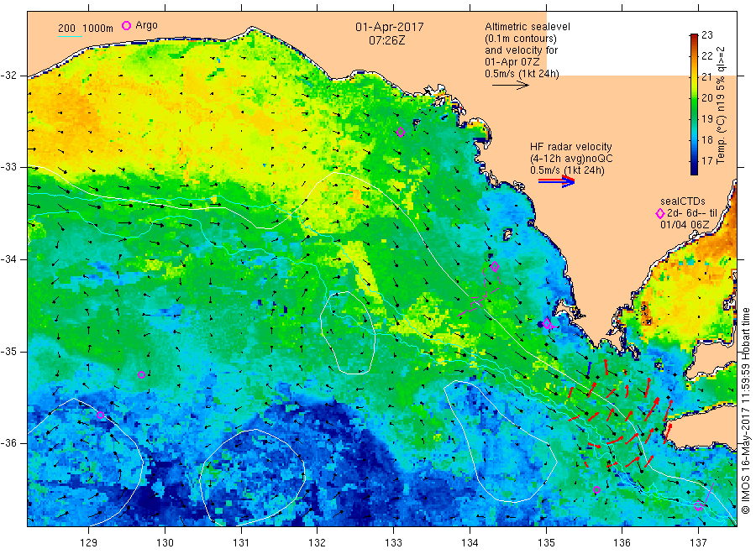Image resolution: width=756 pixels, height=554 pixels.
Task: Click the temperature color bar
Action: point(694,104)
